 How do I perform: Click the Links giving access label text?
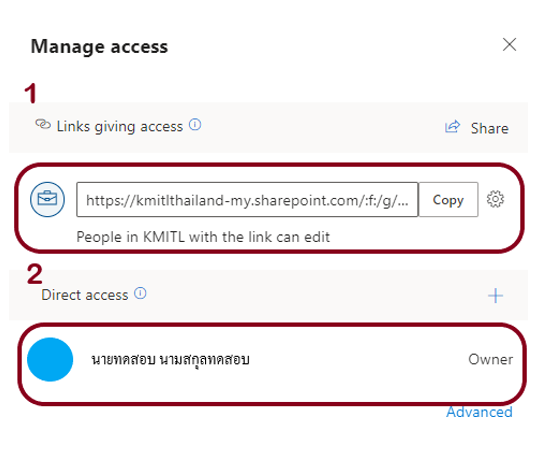coord(120,127)
